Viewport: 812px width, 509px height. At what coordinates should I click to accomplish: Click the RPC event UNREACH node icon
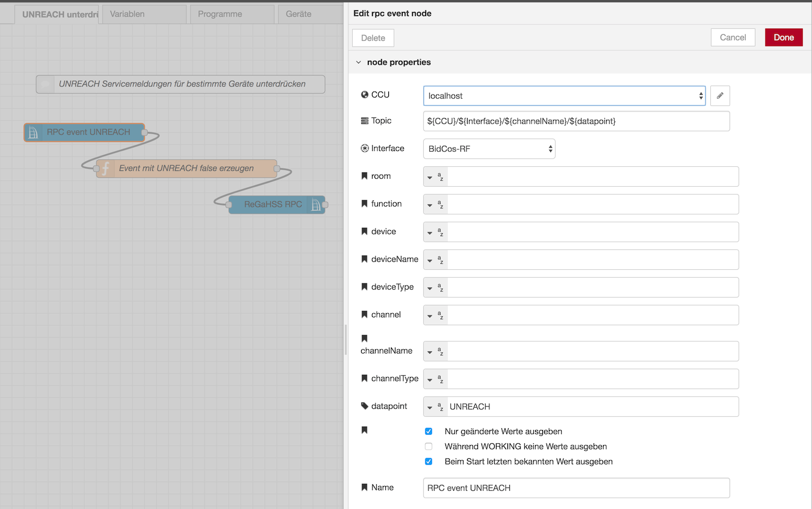[34, 133]
